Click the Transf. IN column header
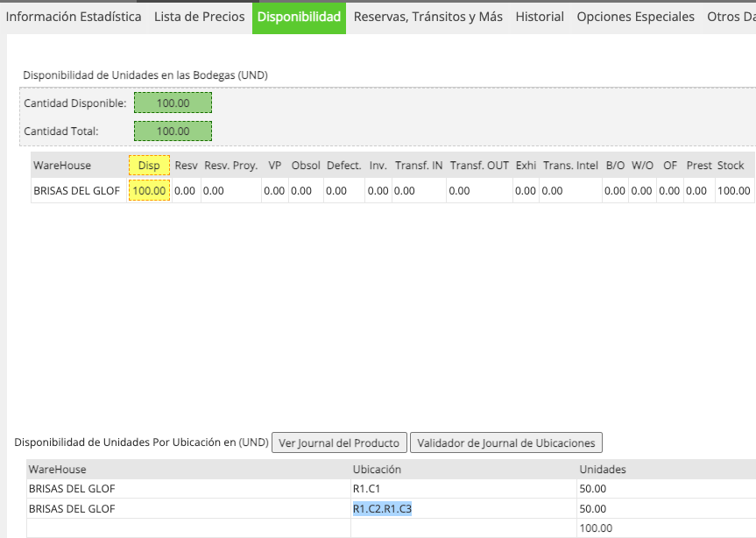Viewport: 756px width, 538px height. (x=419, y=166)
